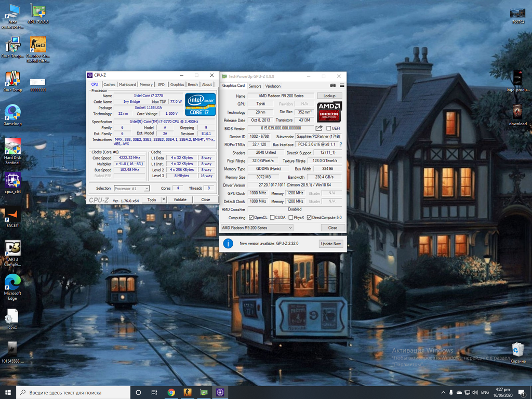Open the Bench tab in CPU-Z
Viewport: 532px width, 399px height.
(193, 85)
